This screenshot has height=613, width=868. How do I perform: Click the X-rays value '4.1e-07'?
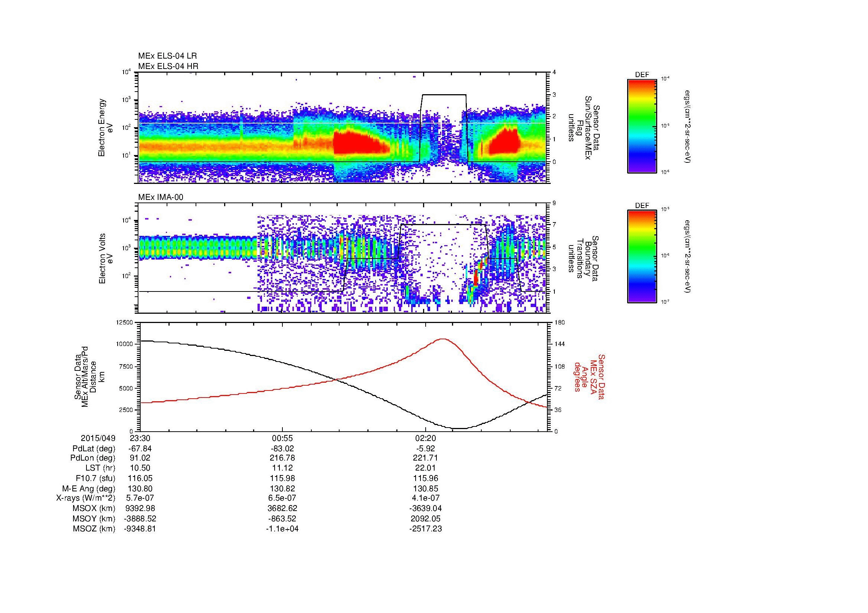tap(425, 498)
